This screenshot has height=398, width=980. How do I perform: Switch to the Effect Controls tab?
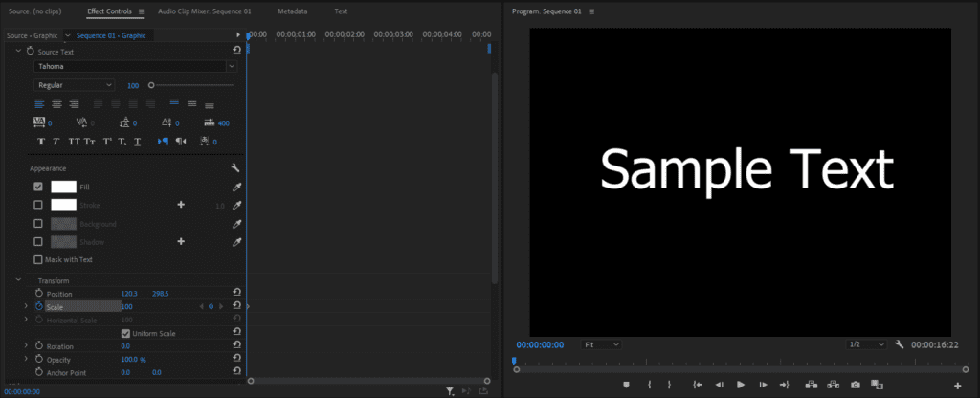tap(109, 11)
